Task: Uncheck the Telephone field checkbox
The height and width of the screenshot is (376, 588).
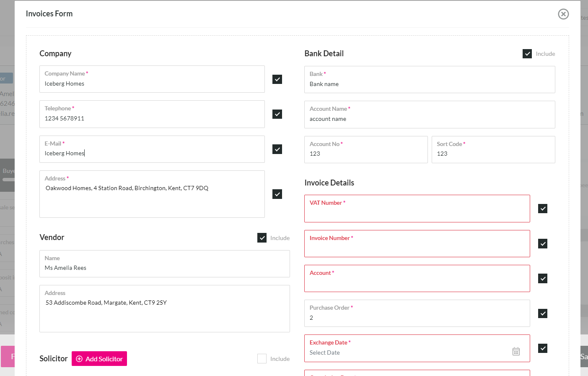Action: pyautogui.click(x=277, y=114)
